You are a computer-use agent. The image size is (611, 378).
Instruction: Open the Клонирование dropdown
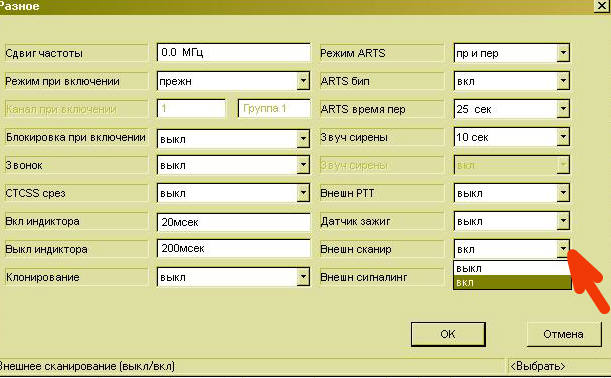coord(303,277)
